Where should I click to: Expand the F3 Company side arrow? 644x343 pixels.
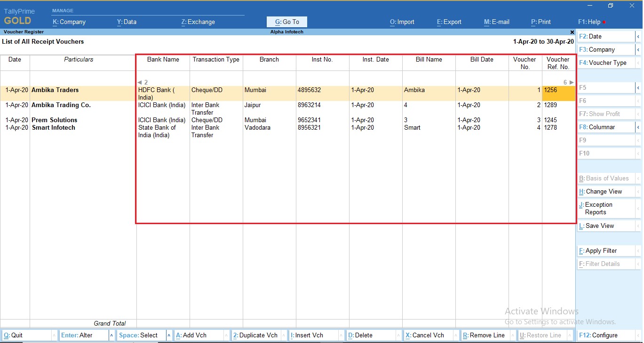click(x=638, y=50)
